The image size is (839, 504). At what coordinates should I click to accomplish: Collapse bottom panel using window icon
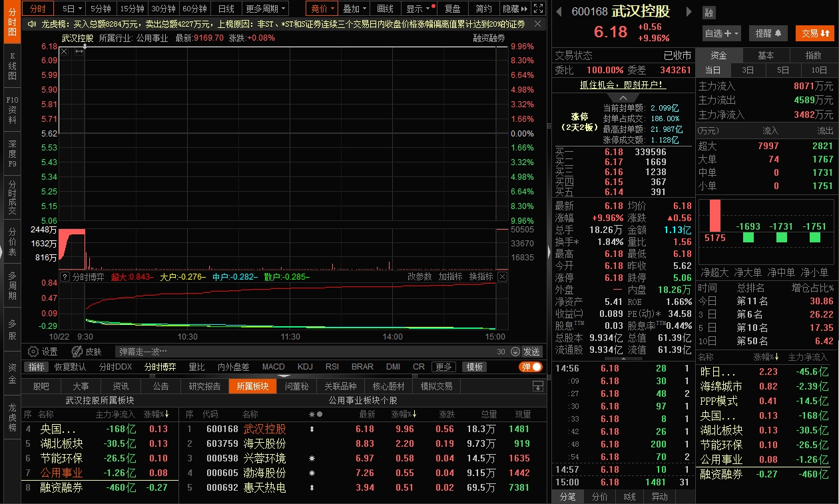pyautogui.click(x=538, y=386)
